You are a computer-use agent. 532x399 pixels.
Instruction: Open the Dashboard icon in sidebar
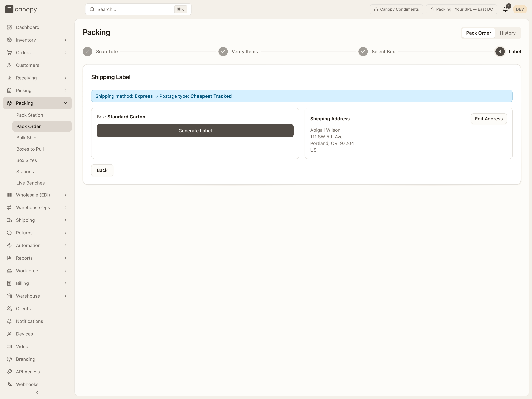point(9,27)
